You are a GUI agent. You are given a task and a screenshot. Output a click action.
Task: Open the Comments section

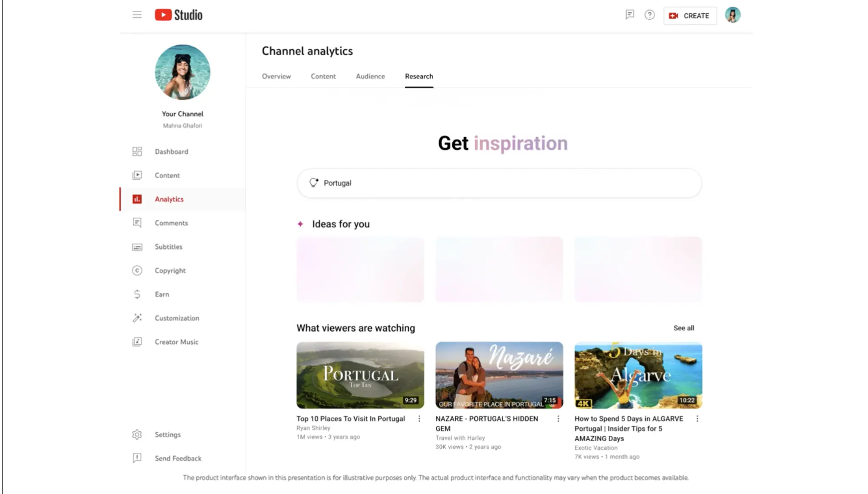pyautogui.click(x=171, y=223)
